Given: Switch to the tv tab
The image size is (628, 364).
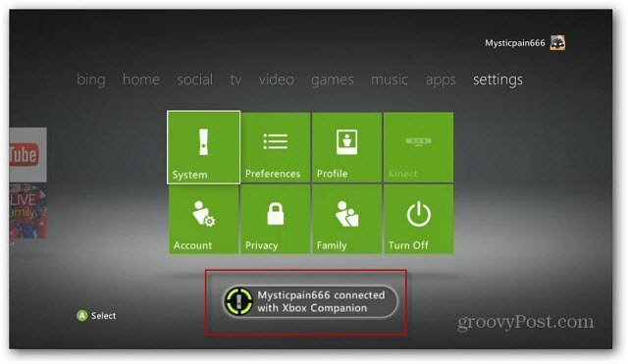Looking at the screenshot, I should 235,79.
